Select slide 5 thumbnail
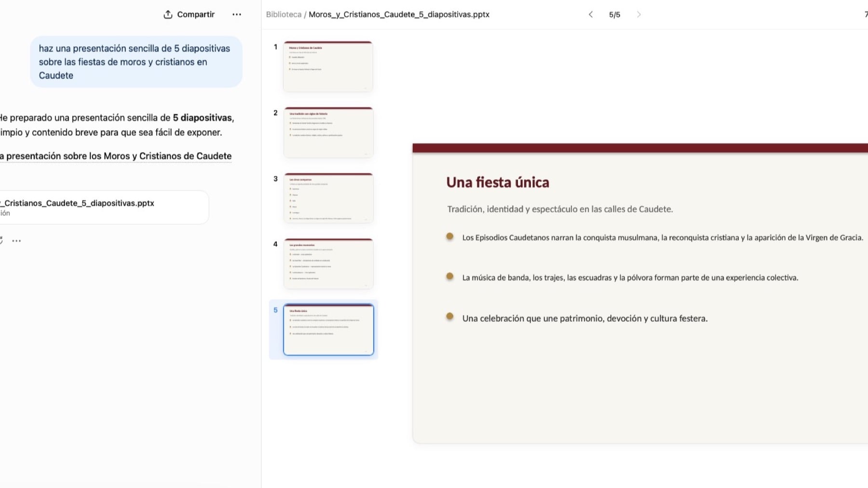 (328, 330)
